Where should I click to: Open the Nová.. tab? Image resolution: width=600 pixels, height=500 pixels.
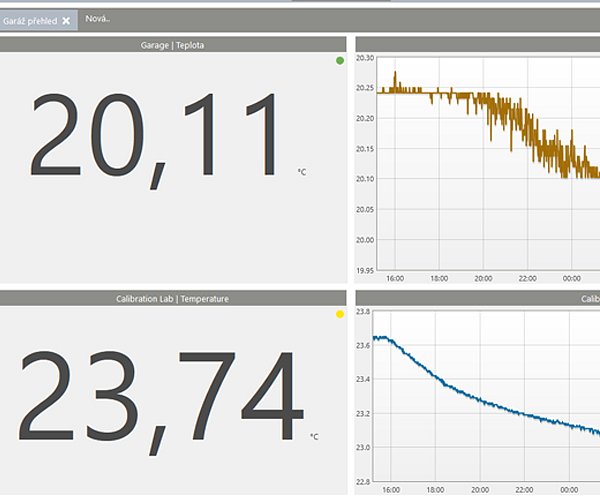[x=97, y=19]
